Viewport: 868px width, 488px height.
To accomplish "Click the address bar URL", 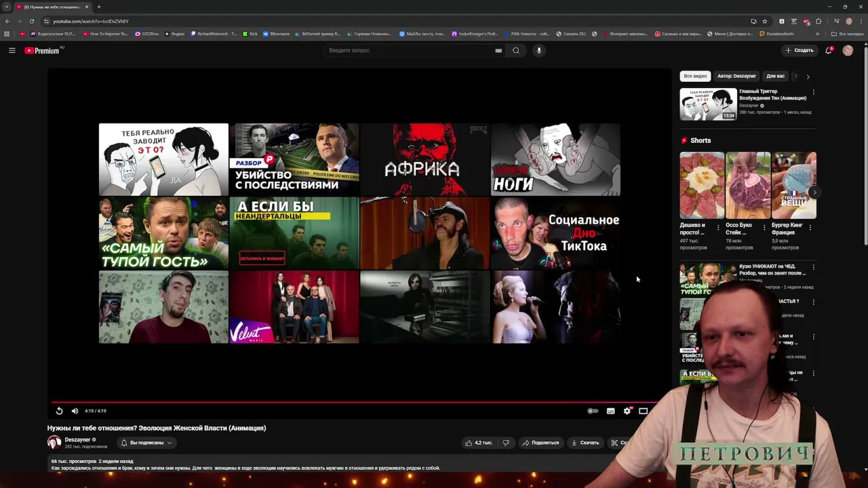I will click(91, 21).
